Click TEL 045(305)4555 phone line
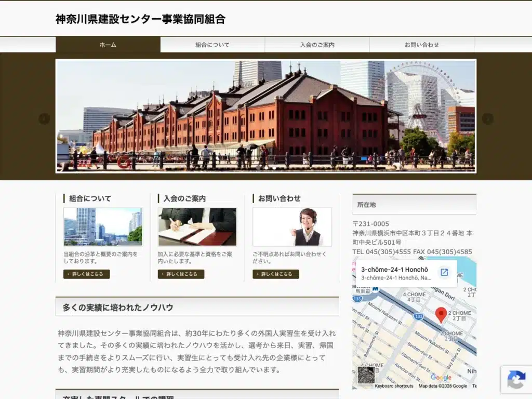 (x=412, y=252)
